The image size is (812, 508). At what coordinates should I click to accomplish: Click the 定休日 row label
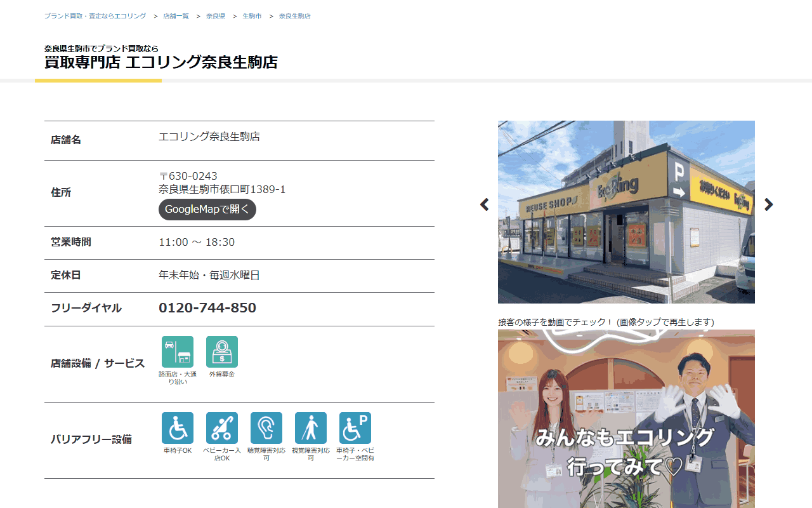tap(66, 275)
